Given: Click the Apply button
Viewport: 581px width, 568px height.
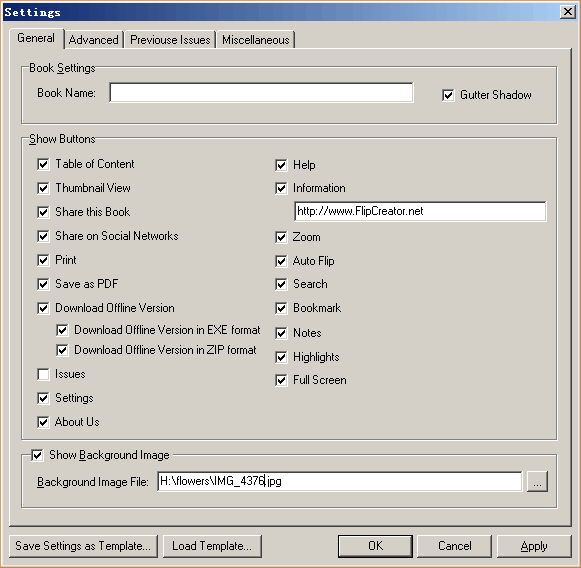Looking at the screenshot, I should point(534,546).
